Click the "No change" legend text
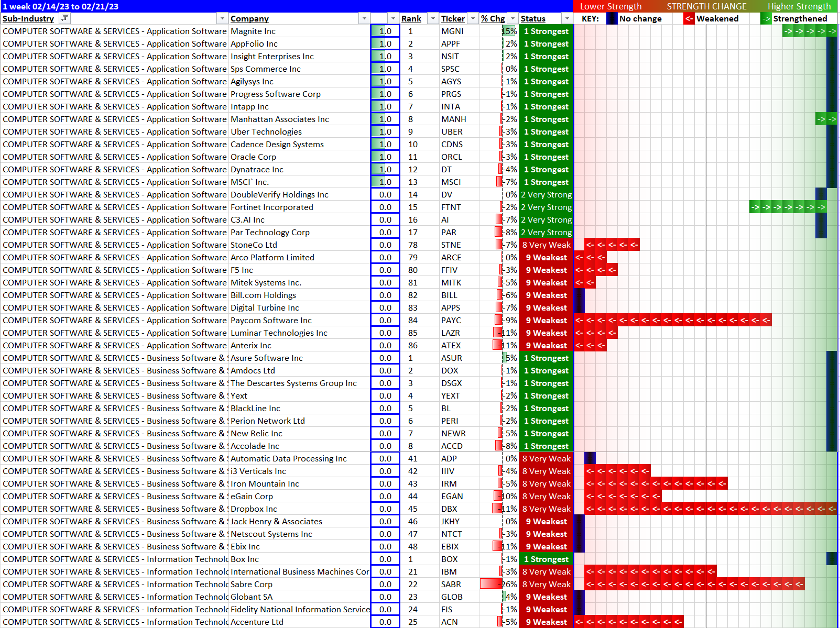The height and width of the screenshot is (628, 840). pyautogui.click(x=640, y=19)
